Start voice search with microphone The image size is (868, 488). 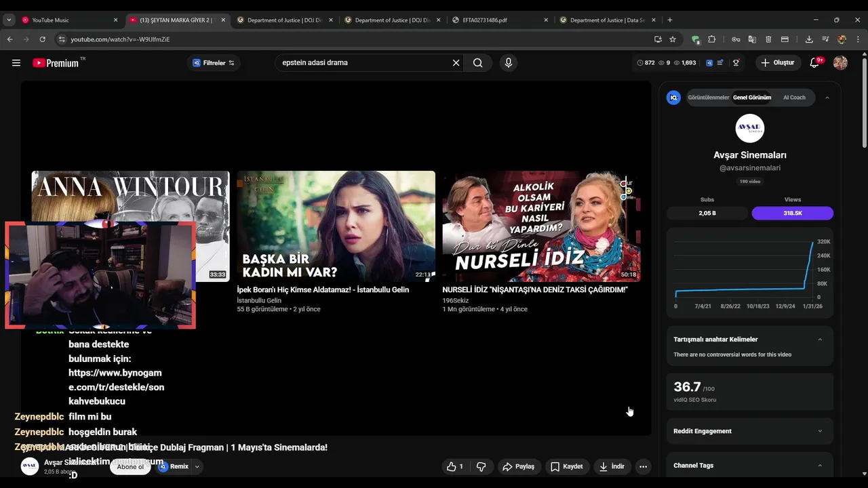509,63
